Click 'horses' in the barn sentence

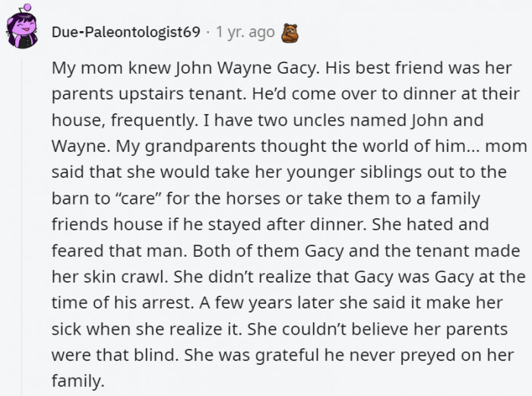253,199
